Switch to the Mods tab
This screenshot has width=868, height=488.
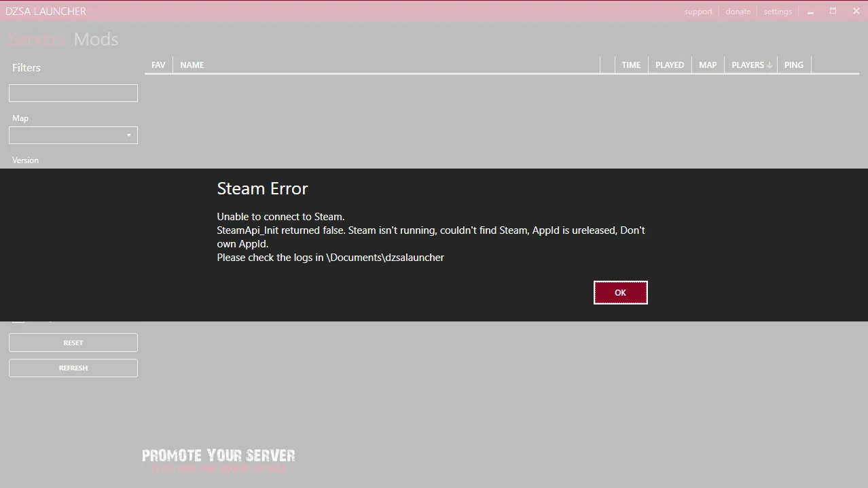(x=96, y=39)
